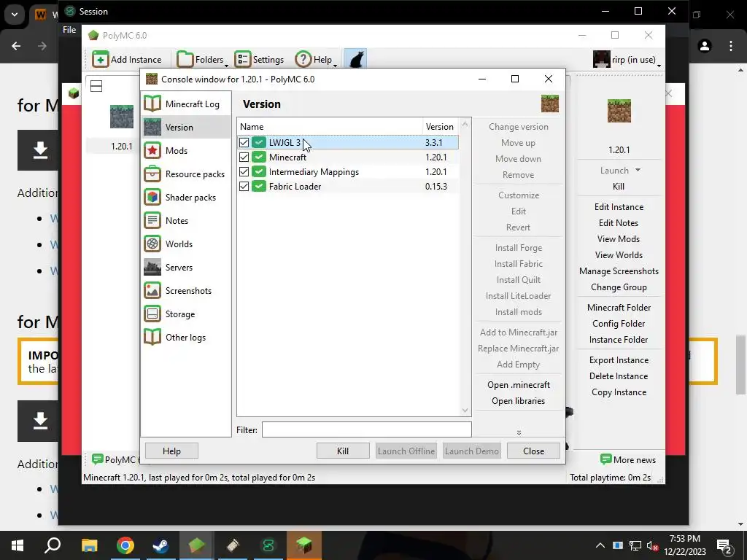
Task: Uncheck the Intermediary Mappings checkbox
Action: pos(244,172)
